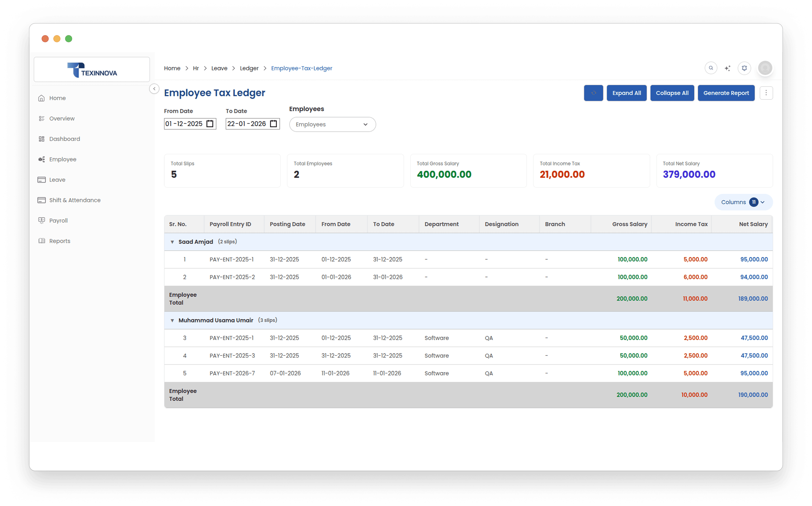Screen dimensions: 812x506
Task: Open the three-dot options menu
Action: (x=766, y=93)
